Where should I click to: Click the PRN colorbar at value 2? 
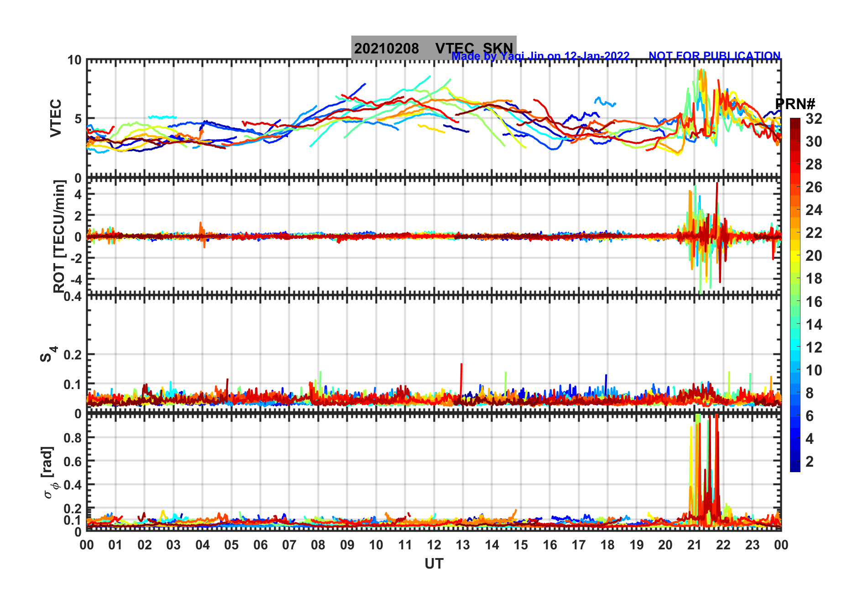[x=795, y=461]
